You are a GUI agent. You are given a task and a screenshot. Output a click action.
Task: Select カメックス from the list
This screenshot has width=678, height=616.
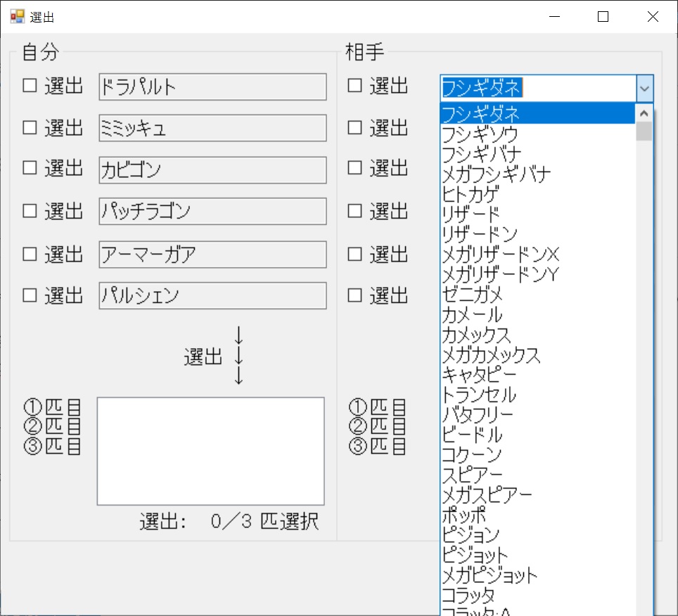pyautogui.click(x=537, y=335)
